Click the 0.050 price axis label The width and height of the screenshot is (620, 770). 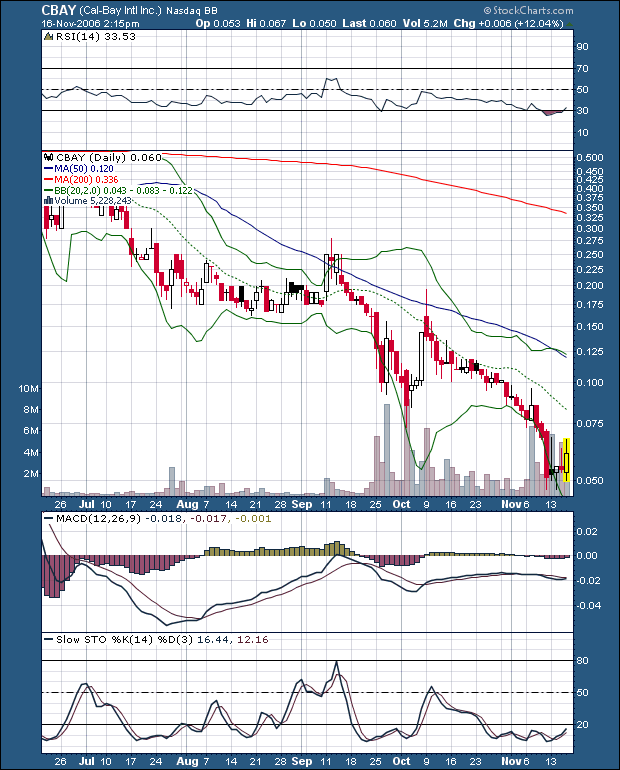point(590,480)
